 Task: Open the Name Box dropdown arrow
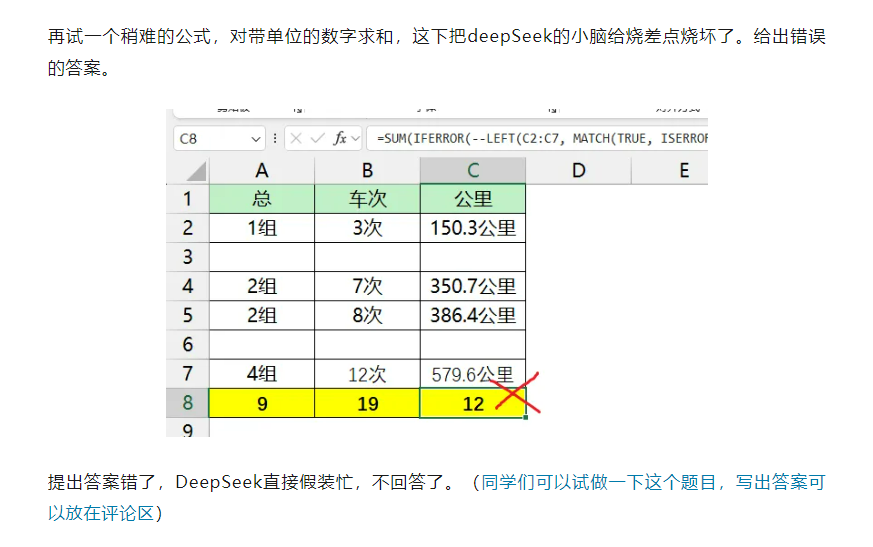click(x=256, y=139)
